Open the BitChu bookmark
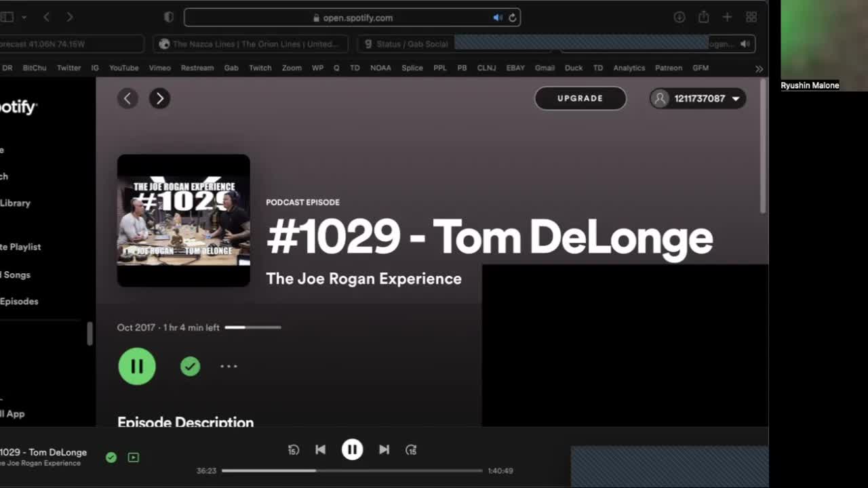 pyautogui.click(x=35, y=68)
